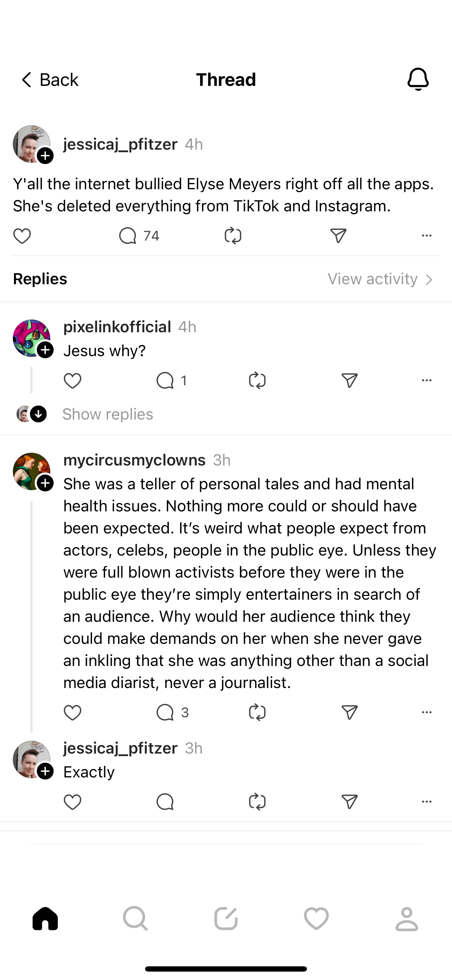Viewport: 452px width, 980px height.
Task: Expand Show replies under pixelinkofficial
Action: coord(108,414)
